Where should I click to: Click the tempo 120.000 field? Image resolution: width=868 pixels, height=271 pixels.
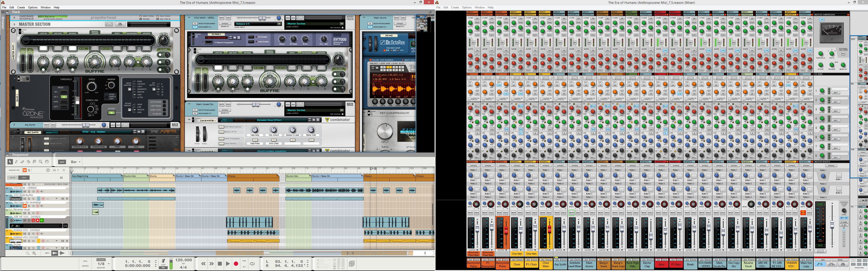pos(183,260)
